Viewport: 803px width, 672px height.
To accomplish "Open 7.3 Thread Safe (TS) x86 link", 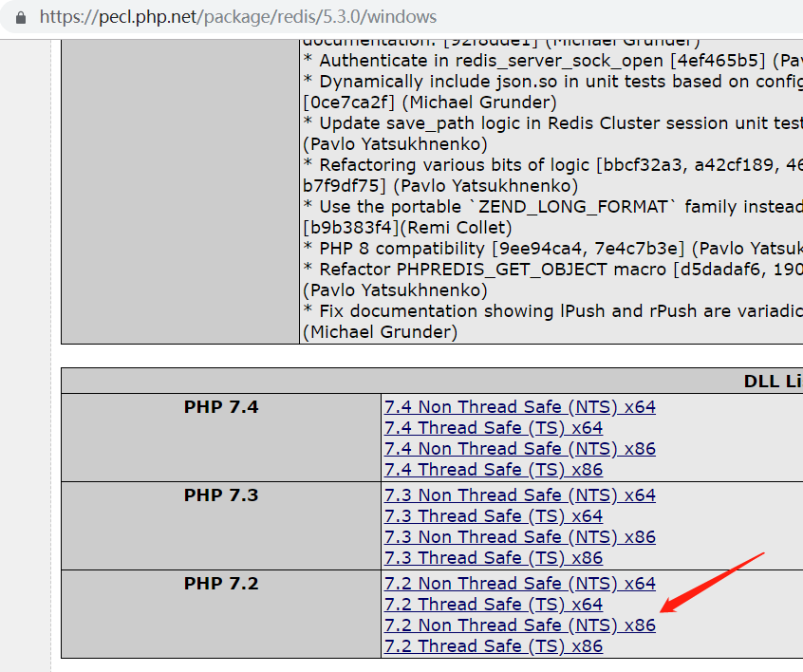I will pyautogui.click(x=494, y=558).
